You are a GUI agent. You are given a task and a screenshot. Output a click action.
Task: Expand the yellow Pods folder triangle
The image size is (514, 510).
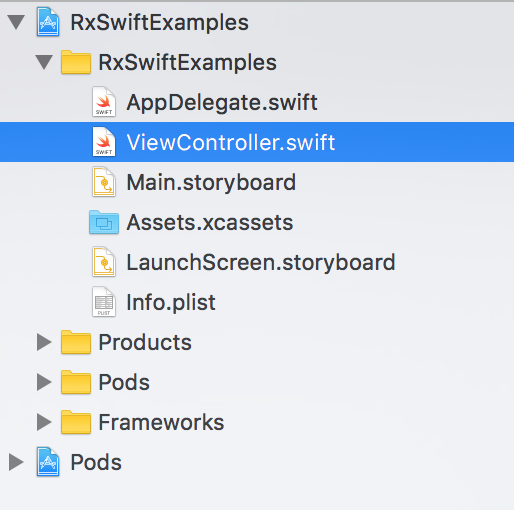point(44,382)
